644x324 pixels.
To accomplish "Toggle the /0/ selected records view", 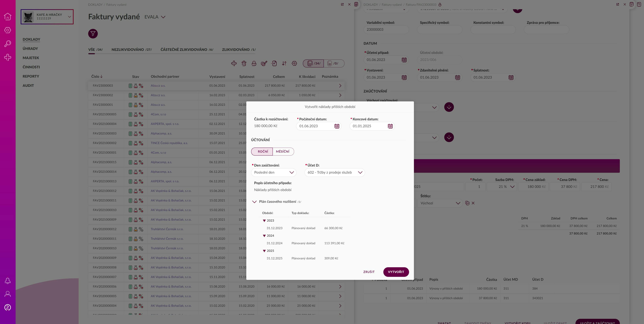I will point(334,63).
